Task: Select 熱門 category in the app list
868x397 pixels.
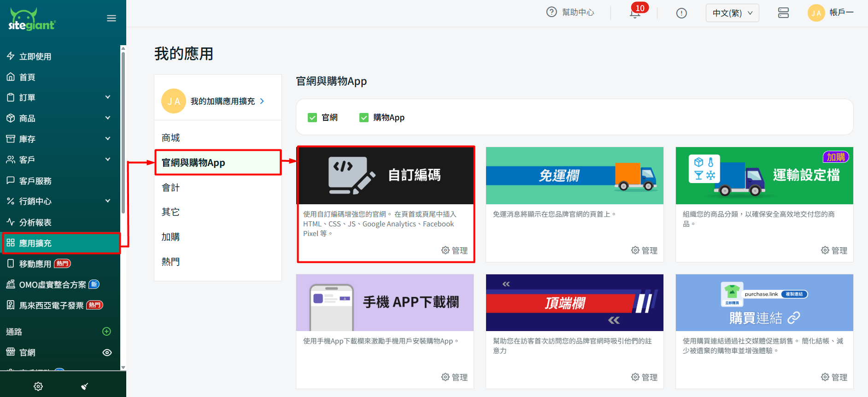Action: (171, 262)
